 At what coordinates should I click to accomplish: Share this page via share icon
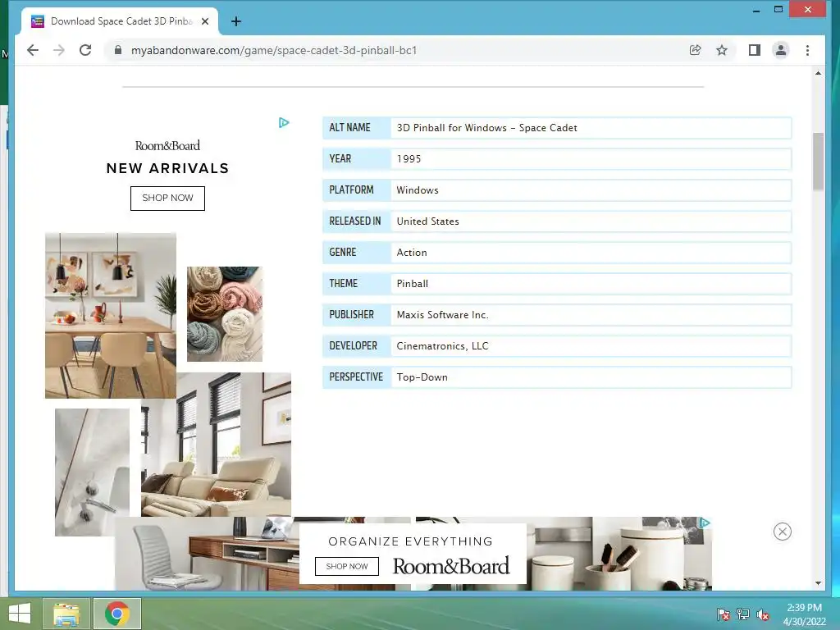click(696, 50)
